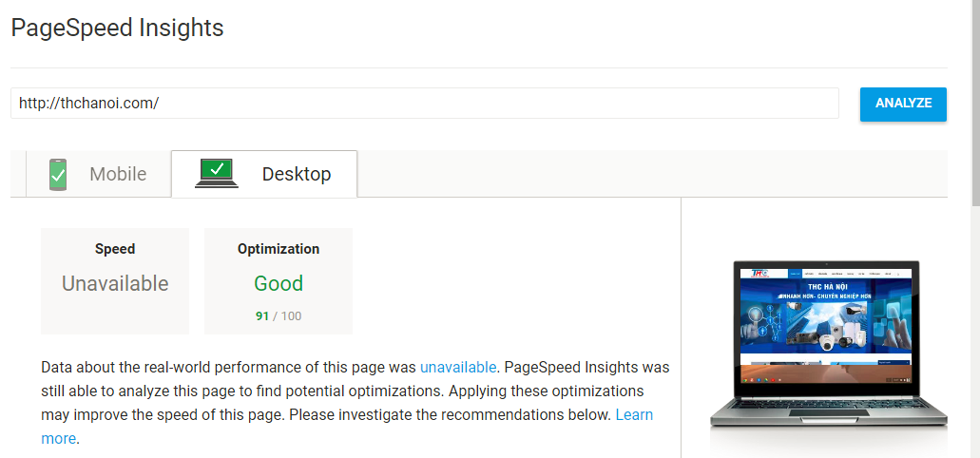The height and width of the screenshot is (458, 980).
Task: Click the gray "Unavailable" speed status
Action: (115, 284)
